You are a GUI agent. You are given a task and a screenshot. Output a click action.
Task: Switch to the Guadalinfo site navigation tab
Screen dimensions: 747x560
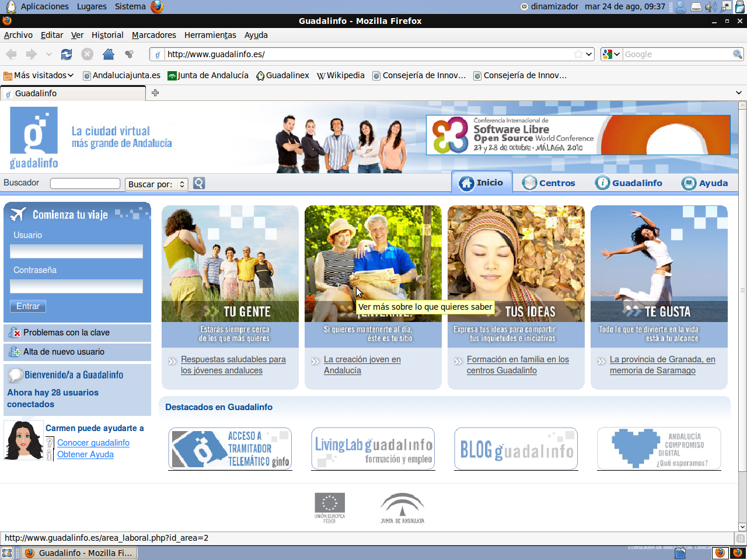coord(629,183)
